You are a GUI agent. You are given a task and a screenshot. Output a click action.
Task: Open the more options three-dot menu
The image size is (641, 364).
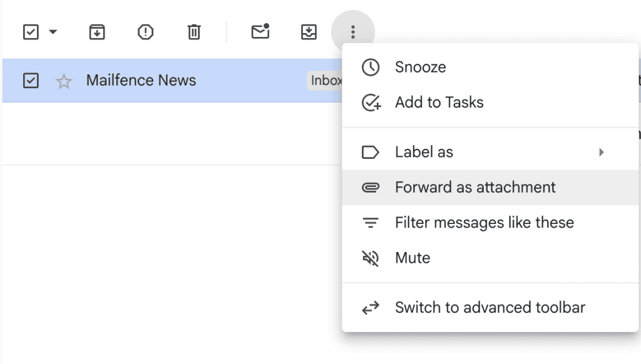[x=353, y=31]
